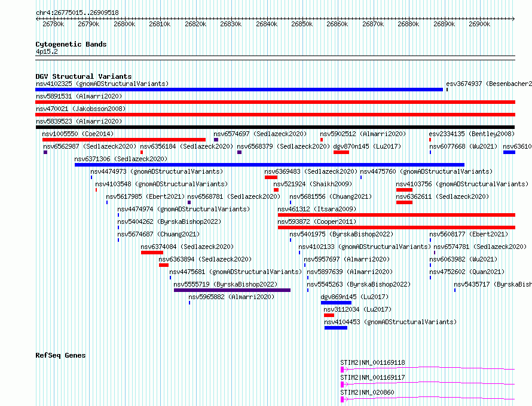This screenshot has width=532, height=406.
Task: Open nsv5681556 (Chuang2021) variant label
Action: (x=331, y=196)
